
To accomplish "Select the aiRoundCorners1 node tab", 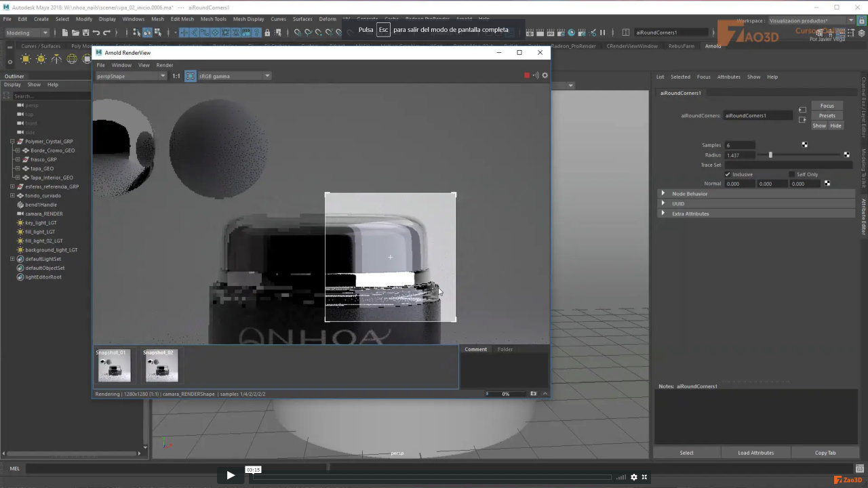I will click(681, 93).
